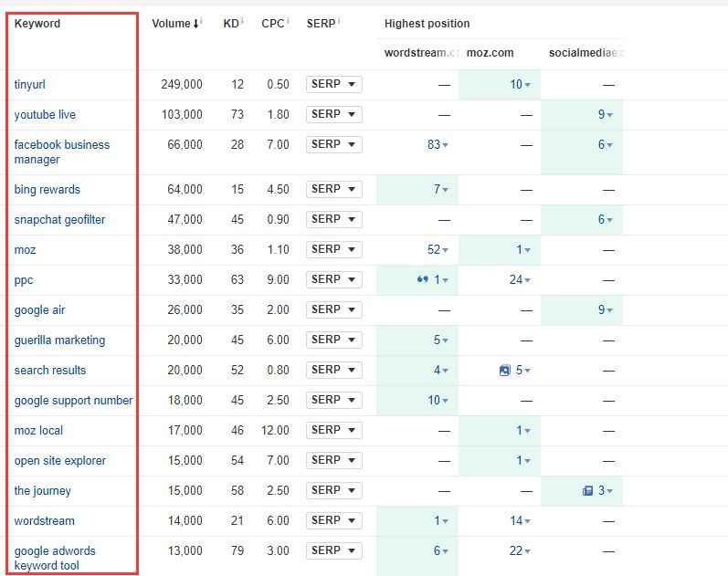Click the KD info icon

pyautogui.click(x=242, y=20)
